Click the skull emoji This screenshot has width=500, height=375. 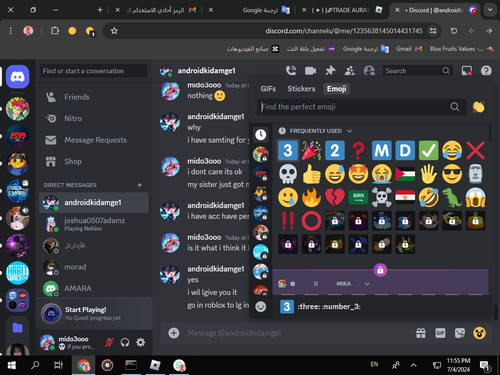[288, 174]
